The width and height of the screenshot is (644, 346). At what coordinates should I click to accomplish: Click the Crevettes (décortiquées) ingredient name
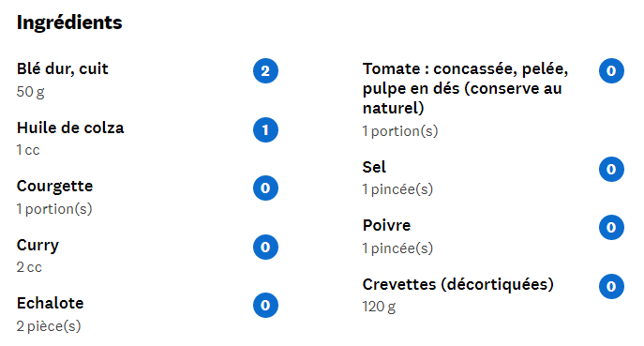[458, 284]
